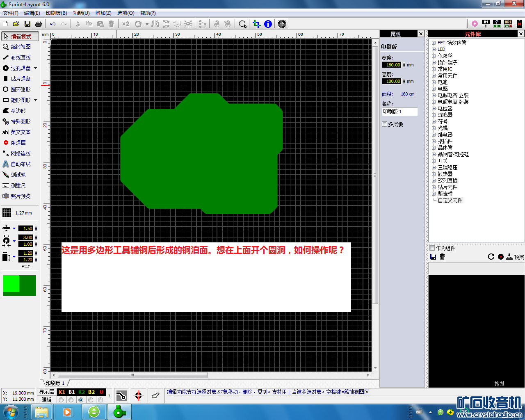The height and width of the screenshot is (420, 525).
Task: Select the 编辑模式 edit mode button
Action: point(20,36)
